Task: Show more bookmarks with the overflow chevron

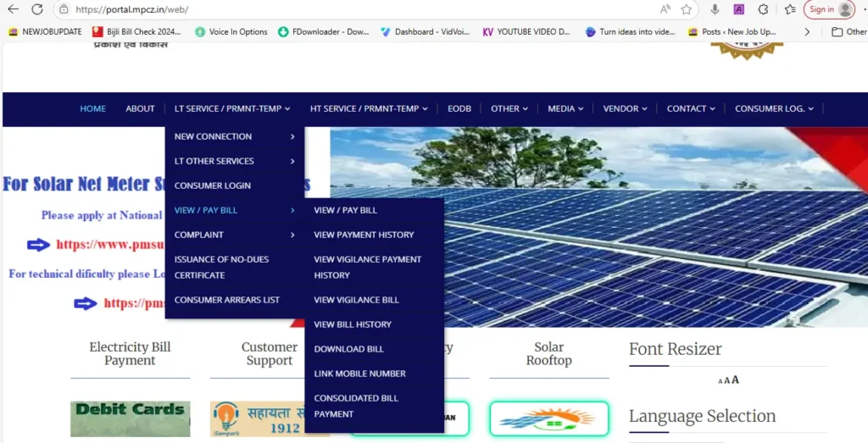Action: (x=807, y=32)
